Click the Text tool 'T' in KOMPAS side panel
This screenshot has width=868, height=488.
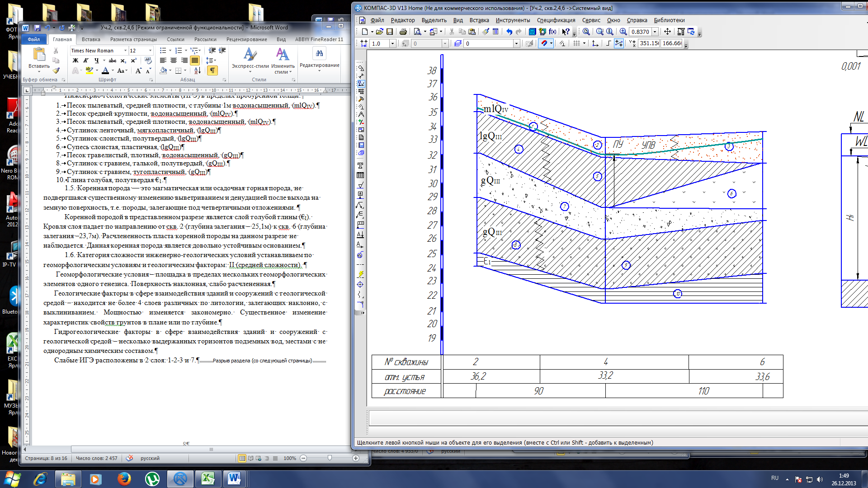[x=360, y=166]
